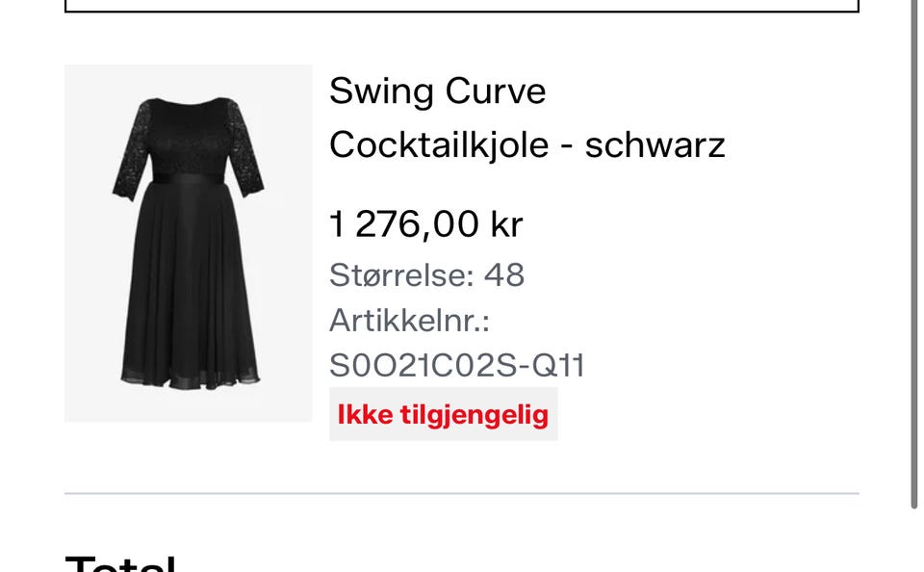
Task: Select article number S0O21C02S-Q11
Action: (x=456, y=366)
